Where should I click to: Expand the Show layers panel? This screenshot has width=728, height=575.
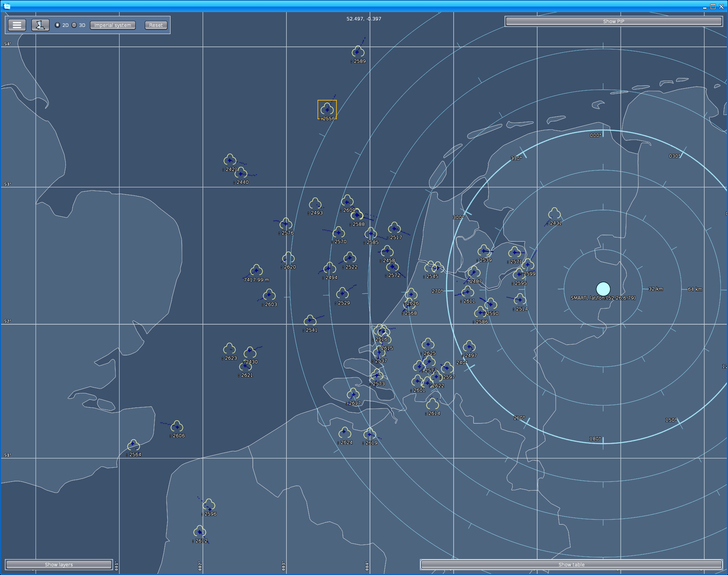click(59, 564)
